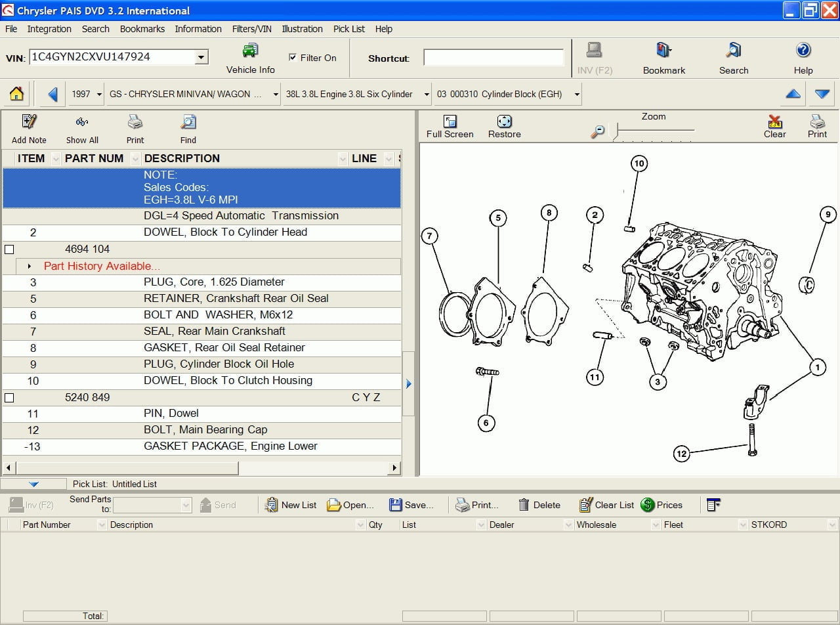Open Help question mark icon
Image resolution: width=840 pixels, height=625 pixels.
pos(803,51)
